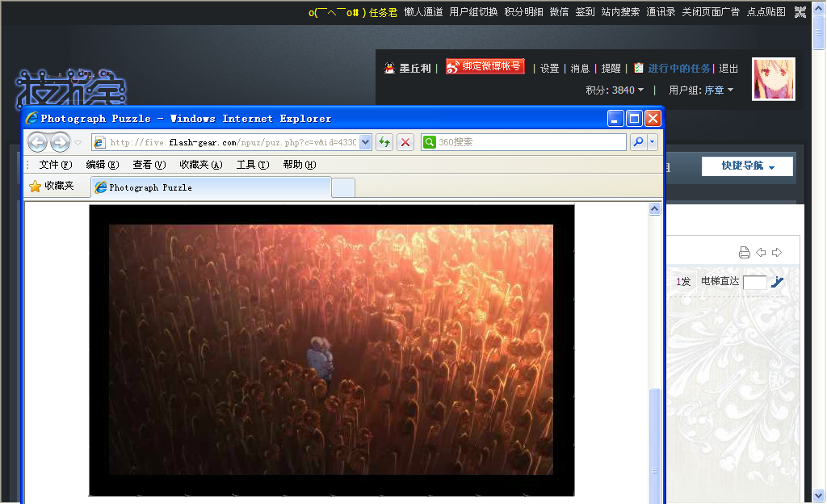Go to previous thread with left arrow icon
The width and height of the screenshot is (827, 504).
tap(761, 253)
